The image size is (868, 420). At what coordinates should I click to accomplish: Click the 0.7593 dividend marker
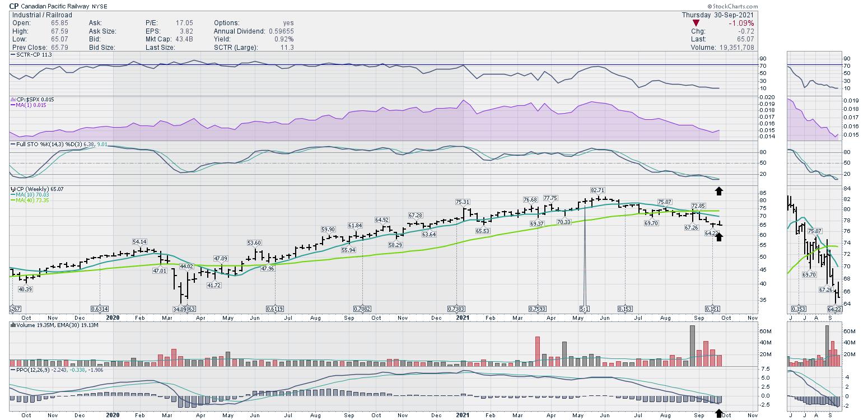[538, 309]
